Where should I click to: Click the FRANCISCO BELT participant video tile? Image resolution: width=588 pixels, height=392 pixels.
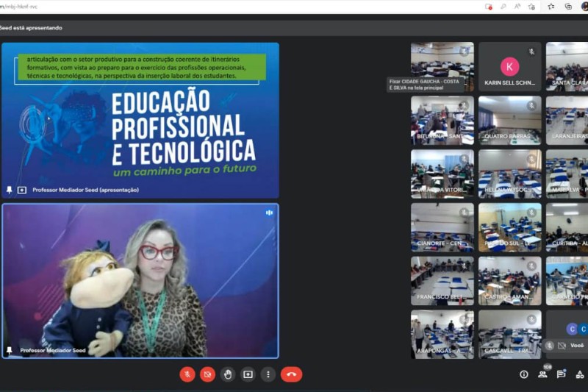442,280
